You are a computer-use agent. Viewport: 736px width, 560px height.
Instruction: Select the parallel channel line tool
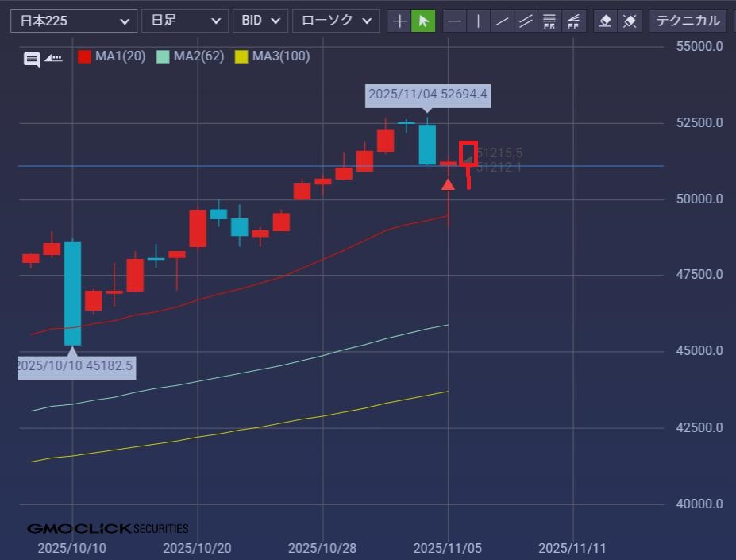(526, 21)
